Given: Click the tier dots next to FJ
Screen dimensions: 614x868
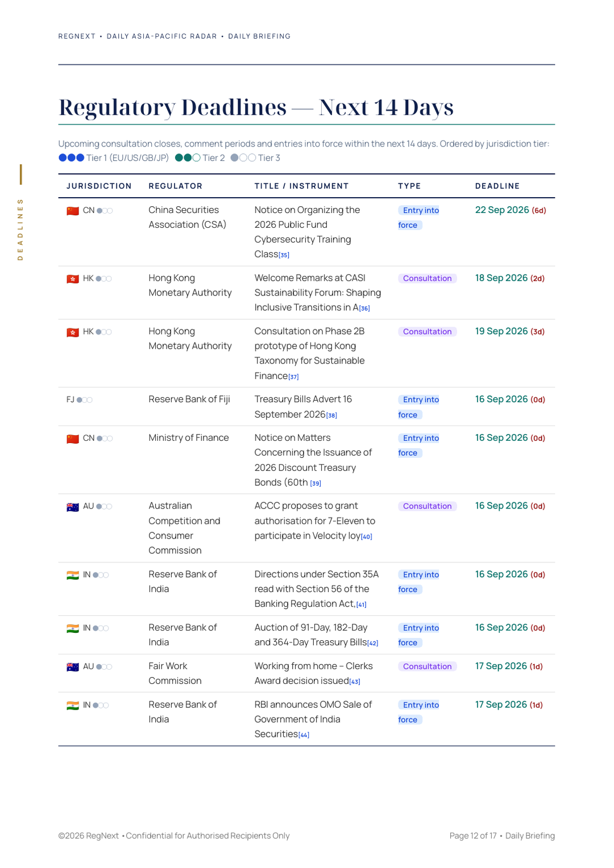Looking at the screenshot, I should (84, 400).
